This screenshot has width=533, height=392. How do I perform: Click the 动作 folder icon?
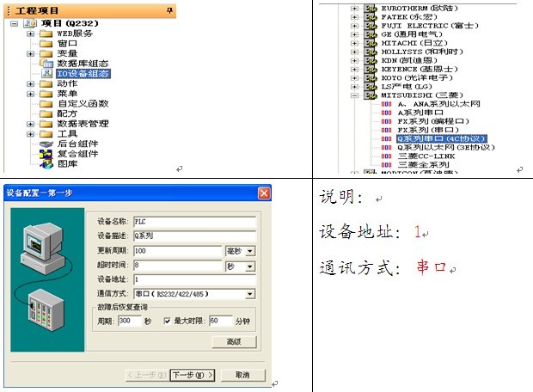point(46,83)
